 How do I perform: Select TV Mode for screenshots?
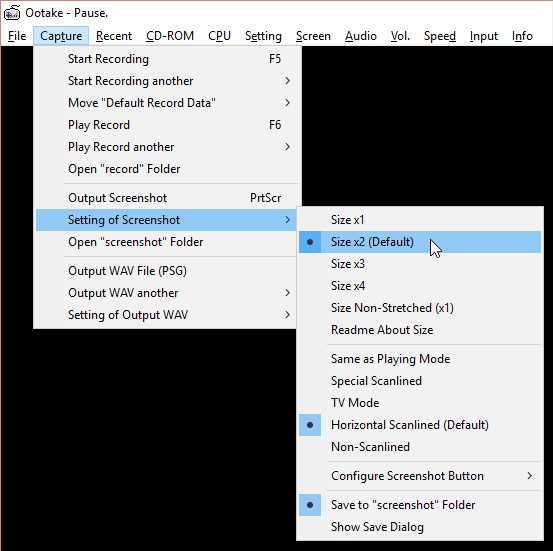click(x=420, y=402)
